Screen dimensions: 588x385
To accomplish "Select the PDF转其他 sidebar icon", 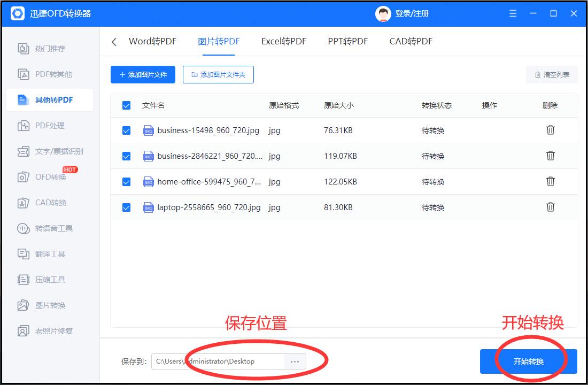I will 51,74.
